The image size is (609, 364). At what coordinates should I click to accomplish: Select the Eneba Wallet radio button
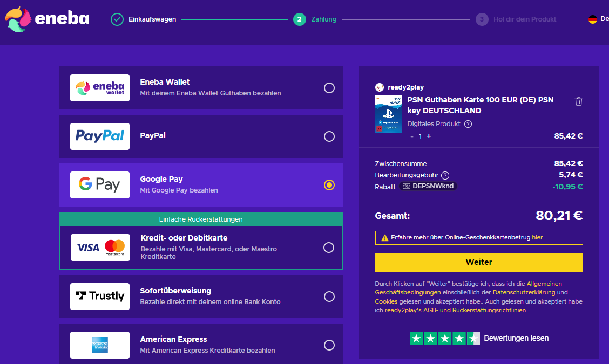pyautogui.click(x=329, y=88)
